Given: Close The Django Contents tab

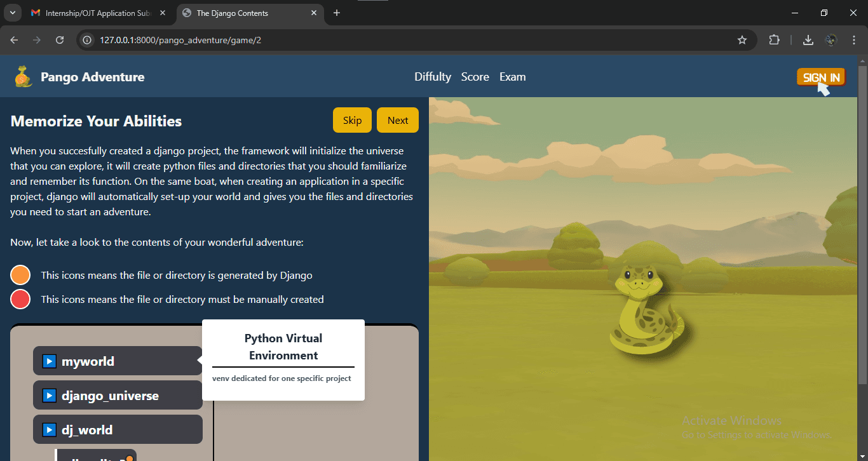Looking at the screenshot, I should [314, 13].
